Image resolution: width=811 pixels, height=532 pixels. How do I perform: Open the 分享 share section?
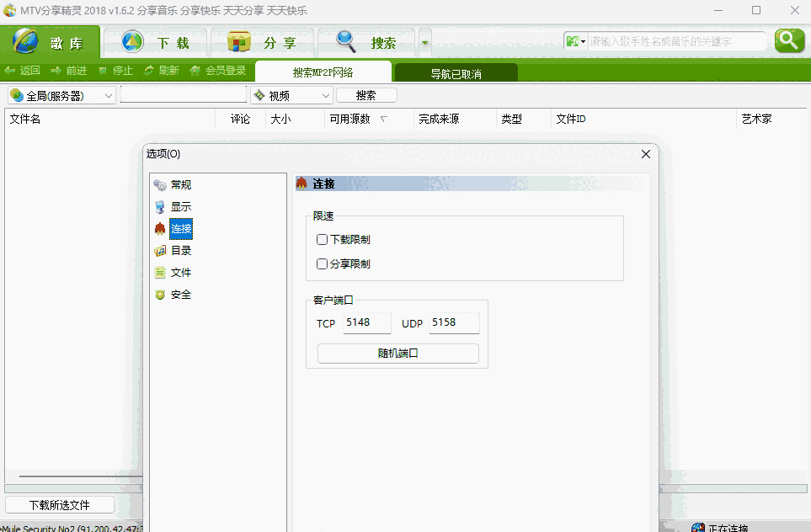(x=262, y=42)
